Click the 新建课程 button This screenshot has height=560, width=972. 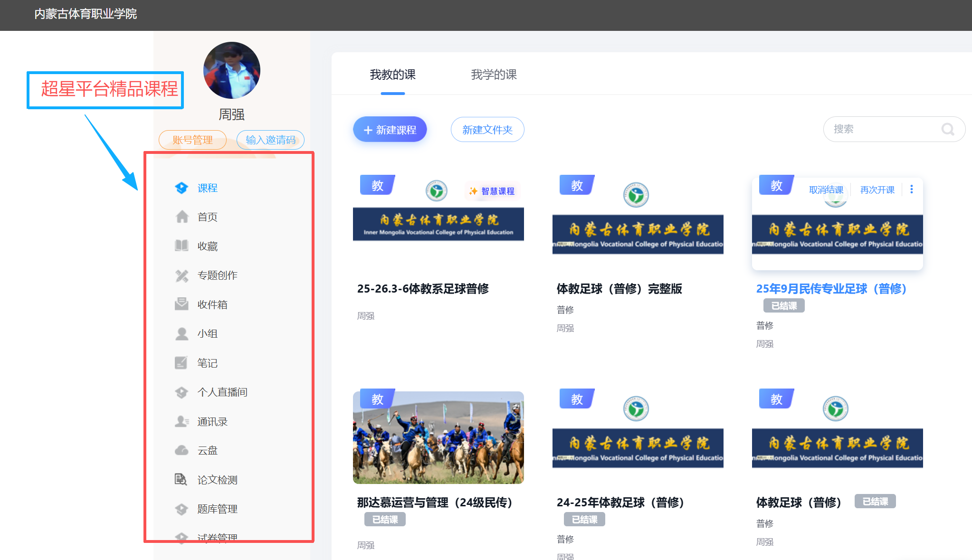point(390,130)
